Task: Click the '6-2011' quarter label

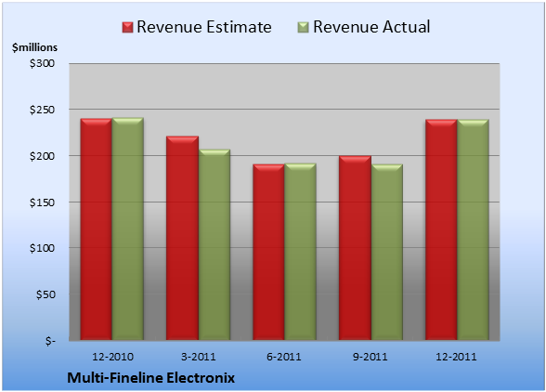Action: pyautogui.click(x=284, y=357)
